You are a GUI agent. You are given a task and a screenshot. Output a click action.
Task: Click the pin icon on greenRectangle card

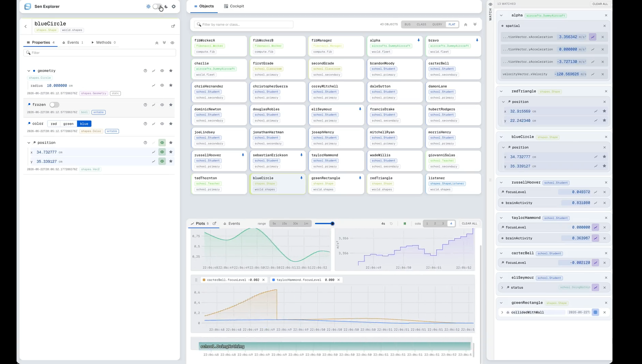pyautogui.click(x=360, y=178)
